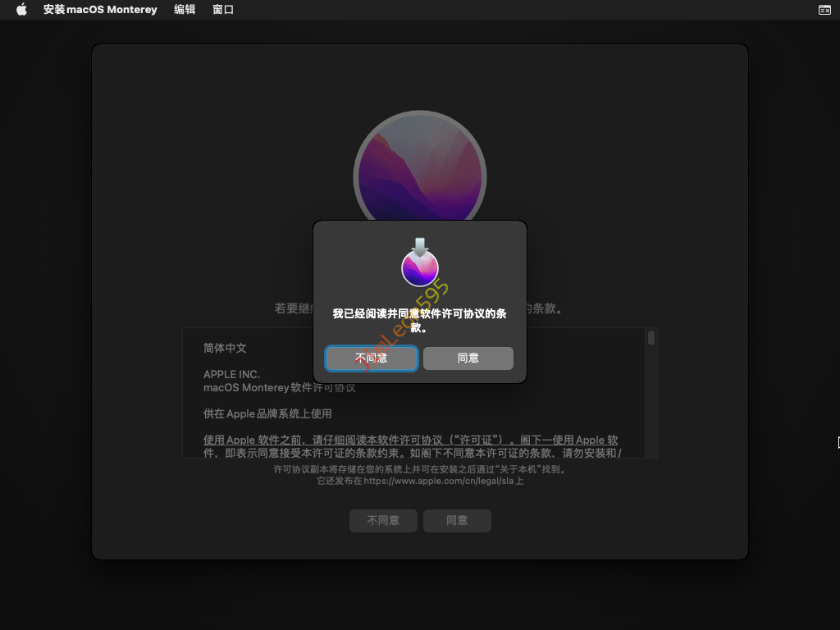Open the 安装 macOS Monterey menu
Screen dimensions: 840x630
click(x=100, y=10)
